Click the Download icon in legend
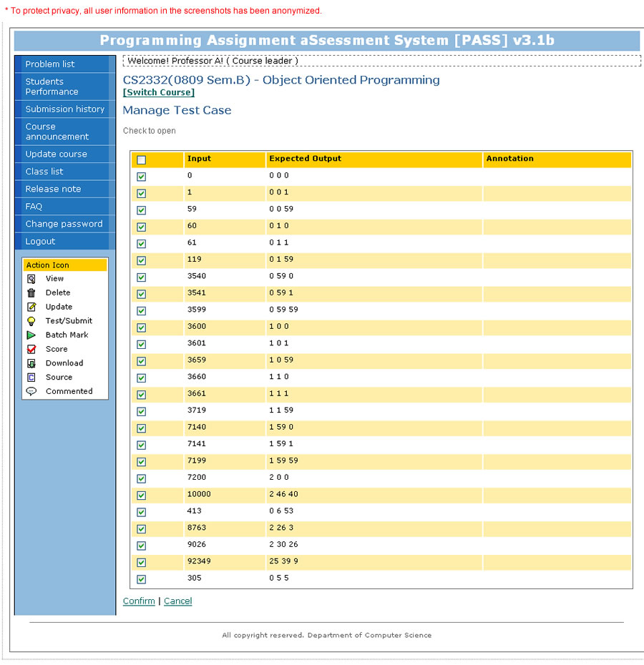644x665 pixels. 31,363
